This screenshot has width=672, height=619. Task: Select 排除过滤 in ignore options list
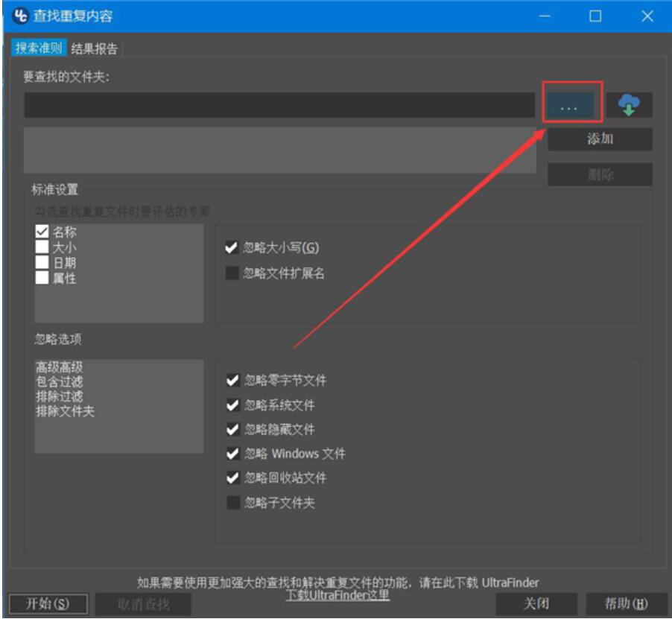pyautogui.click(x=59, y=396)
